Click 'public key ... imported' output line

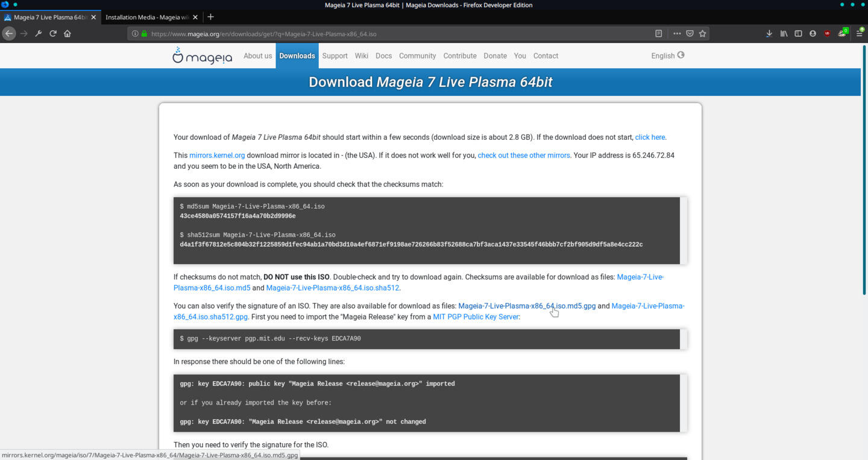click(317, 383)
